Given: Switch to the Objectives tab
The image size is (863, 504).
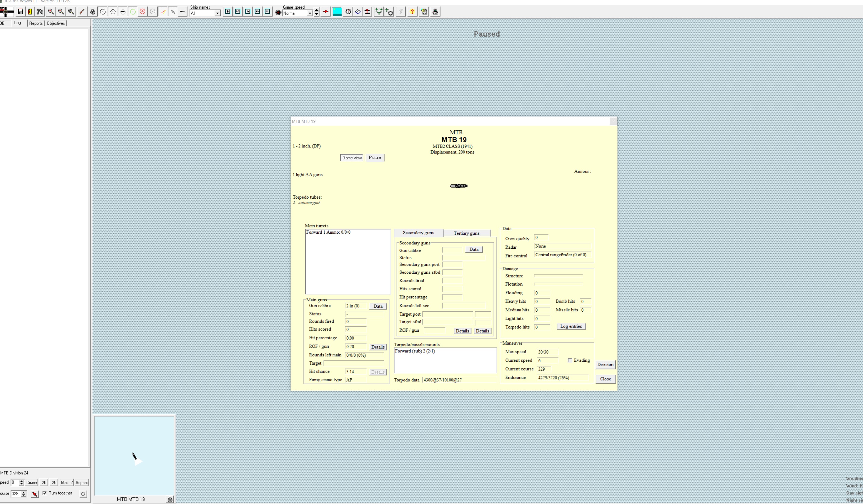Looking at the screenshot, I should click(x=56, y=23).
